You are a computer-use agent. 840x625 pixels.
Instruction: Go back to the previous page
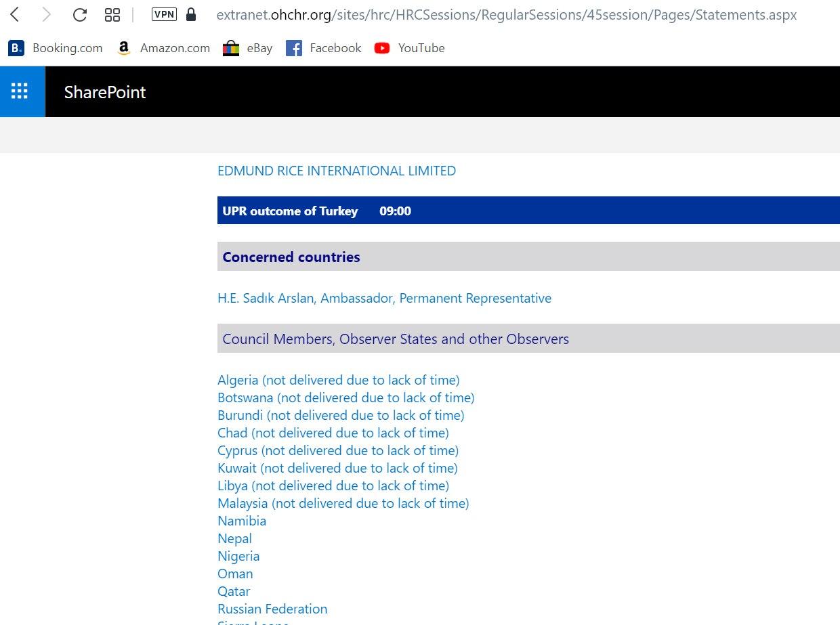pyautogui.click(x=15, y=14)
